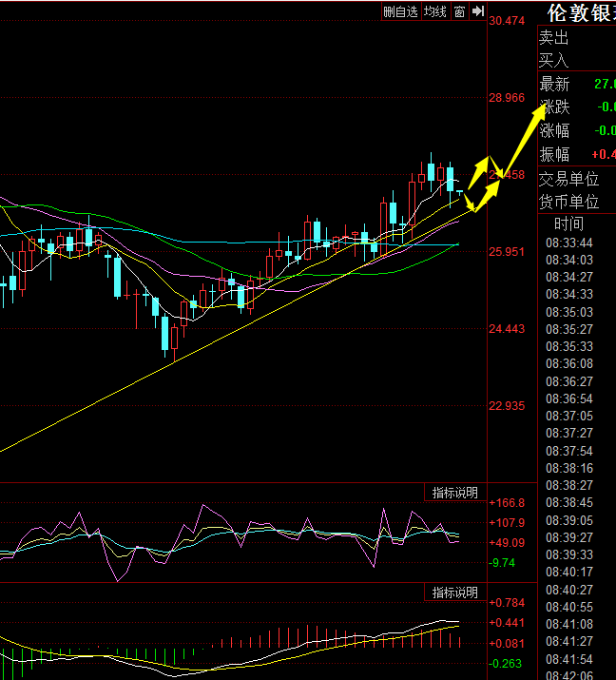Click the +0.441 MACD axis value
Screen dimensions: 616x680
[507, 623]
